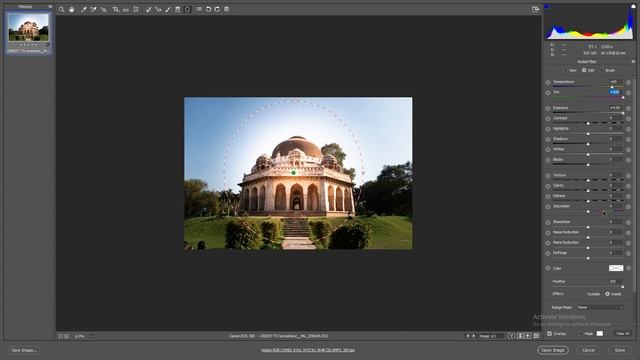Click the Done button
This screenshot has width=640, height=360.
[620, 350]
